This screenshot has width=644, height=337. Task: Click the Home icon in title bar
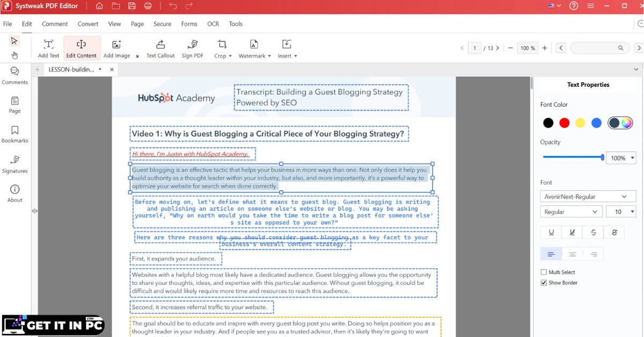pos(99,6)
